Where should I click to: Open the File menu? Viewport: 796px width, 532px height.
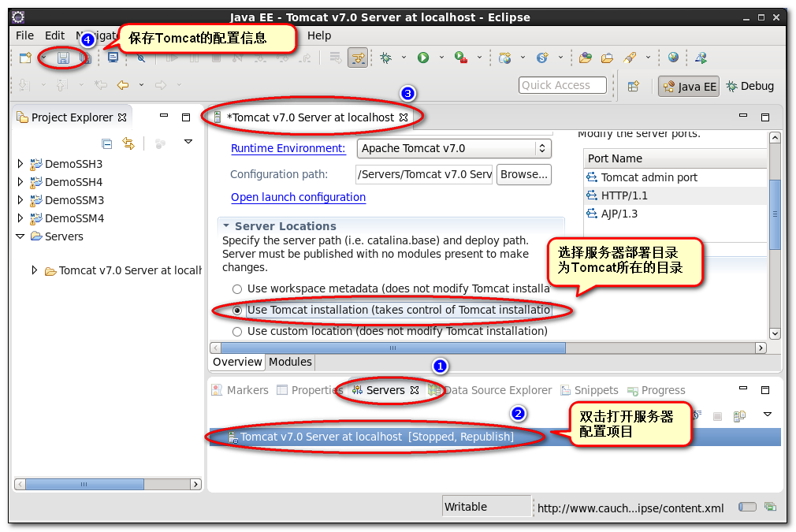[x=24, y=35]
